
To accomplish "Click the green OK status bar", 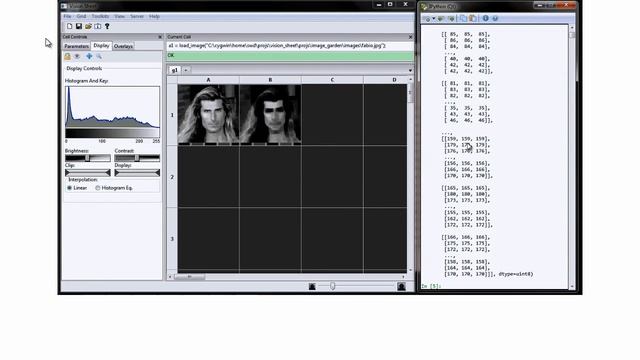I will 290,56.
